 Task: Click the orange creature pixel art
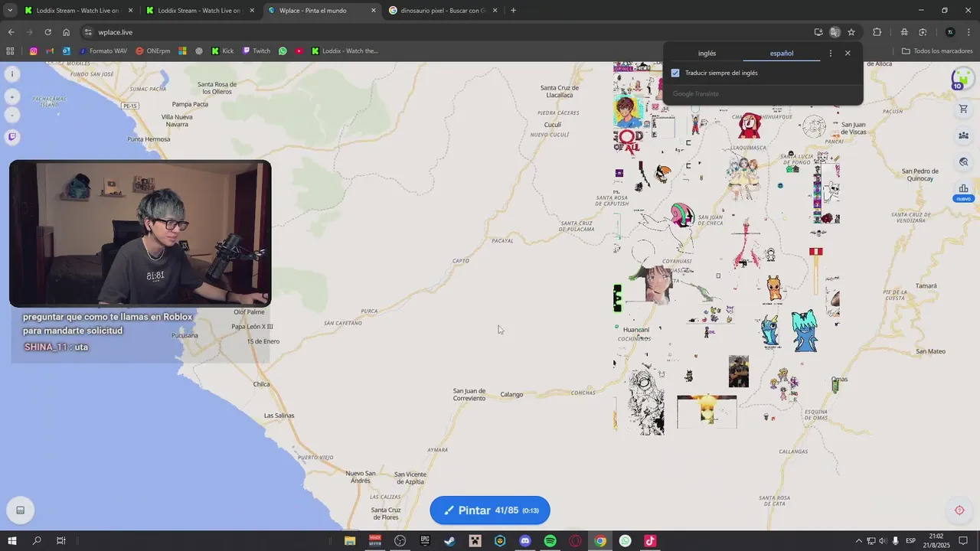[x=774, y=289]
